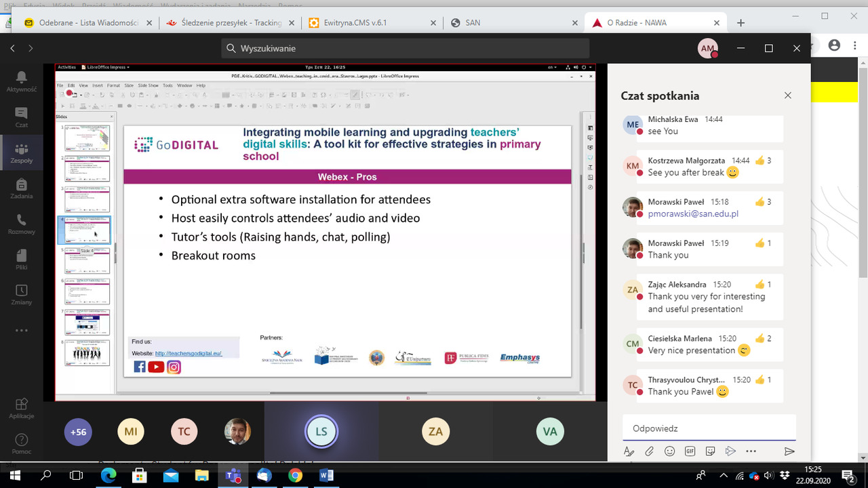Select the ZA participant tile

click(435, 432)
